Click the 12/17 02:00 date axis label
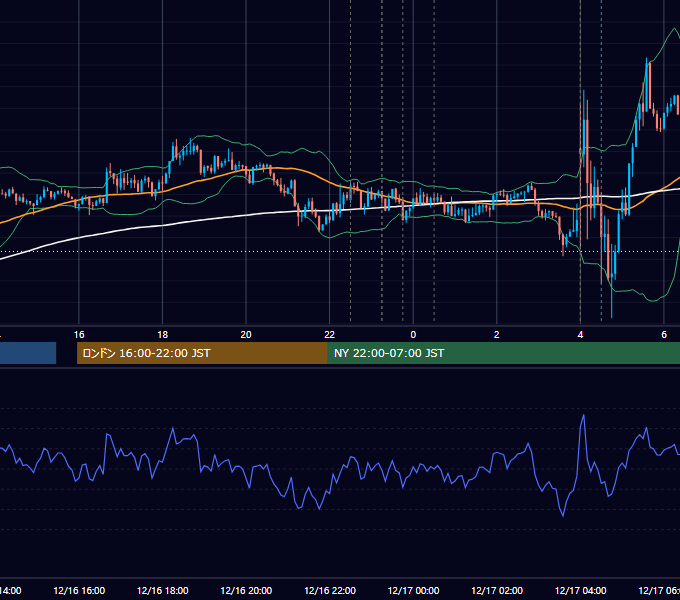This screenshot has width=680, height=600. [x=497, y=590]
